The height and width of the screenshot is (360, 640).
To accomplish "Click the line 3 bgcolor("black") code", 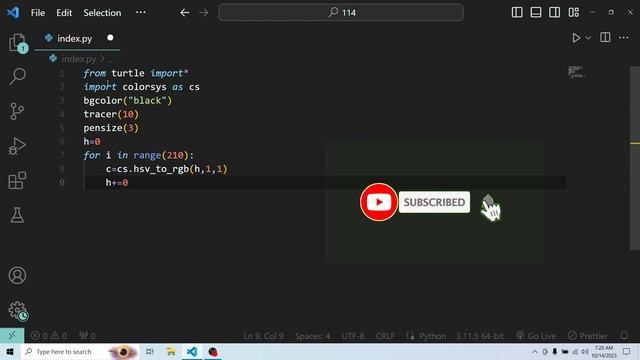I will click(128, 100).
